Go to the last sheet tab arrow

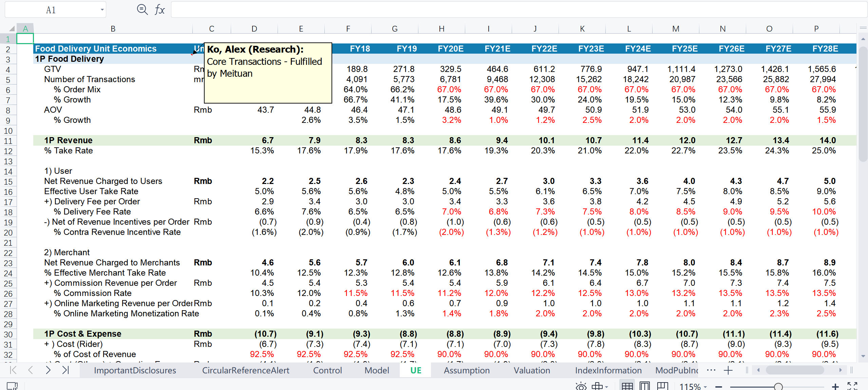(x=65, y=370)
